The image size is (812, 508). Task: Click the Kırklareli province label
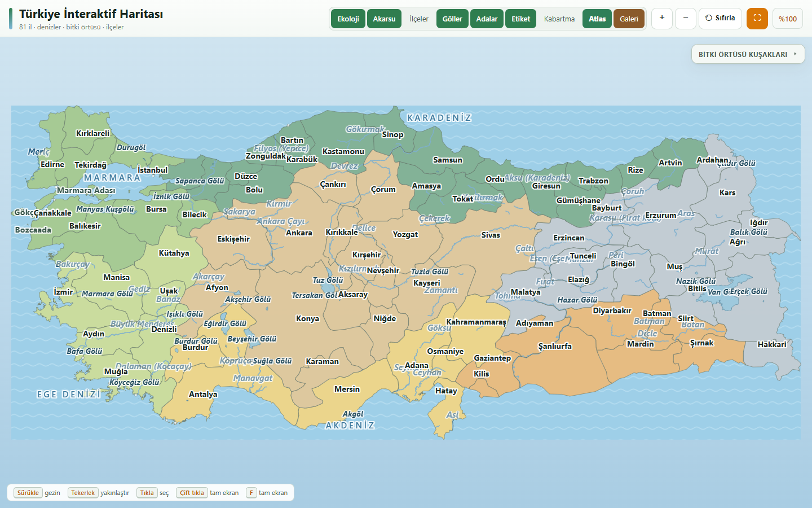pyautogui.click(x=93, y=133)
